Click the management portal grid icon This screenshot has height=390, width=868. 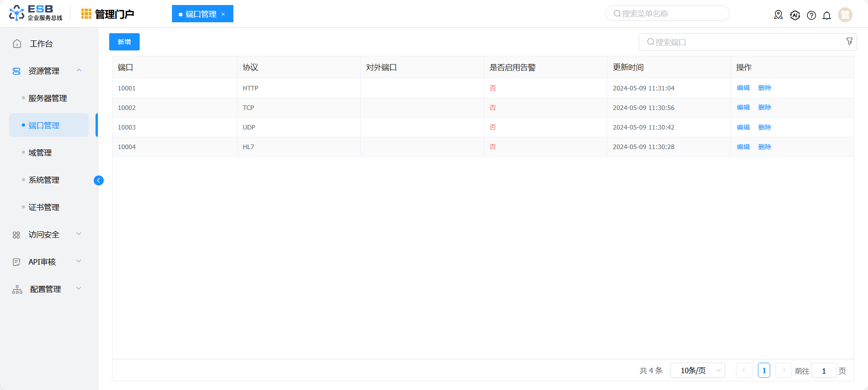pos(86,14)
